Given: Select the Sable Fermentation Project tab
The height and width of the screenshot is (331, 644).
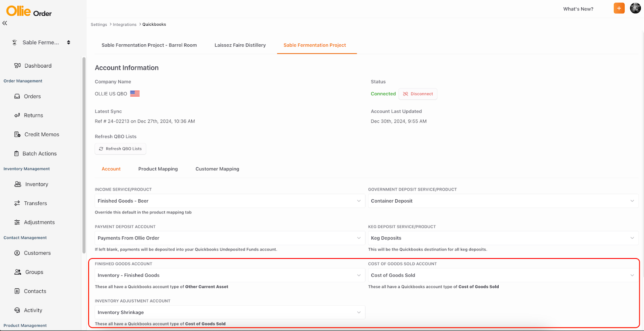Looking at the screenshot, I should (x=315, y=45).
